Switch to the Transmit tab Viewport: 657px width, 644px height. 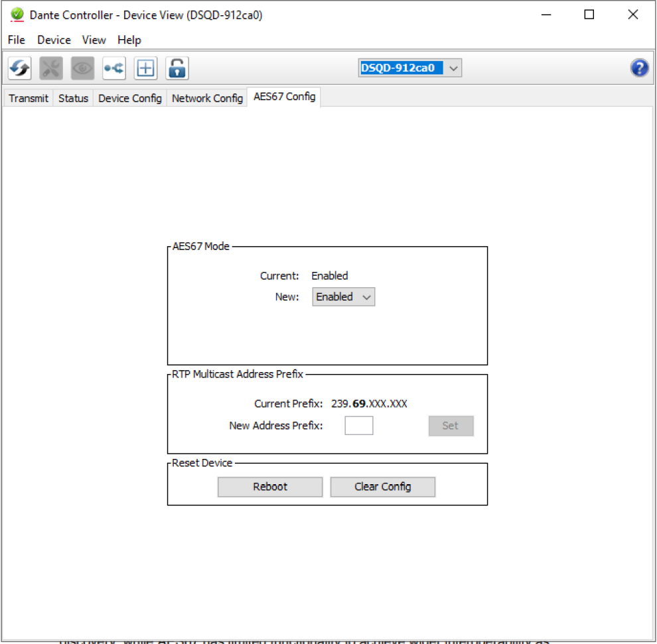pyautogui.click(x=29, y=98)
